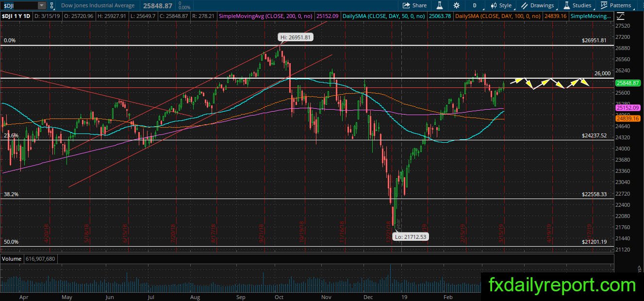
Task: Click the chart scale icon below Patterns
Action: (x=620, y=16)
